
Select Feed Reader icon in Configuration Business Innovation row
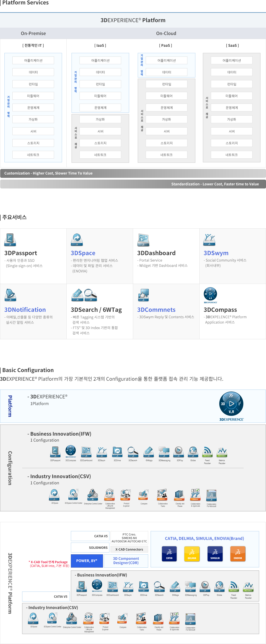(x=207, y=452)
